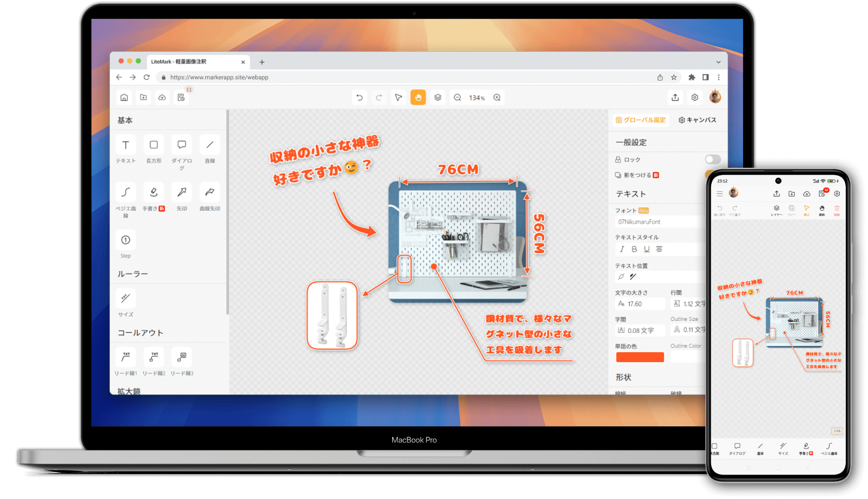The image size is (868, 499).
Task: Open text alignment option
Action: (x=659, y=249)
